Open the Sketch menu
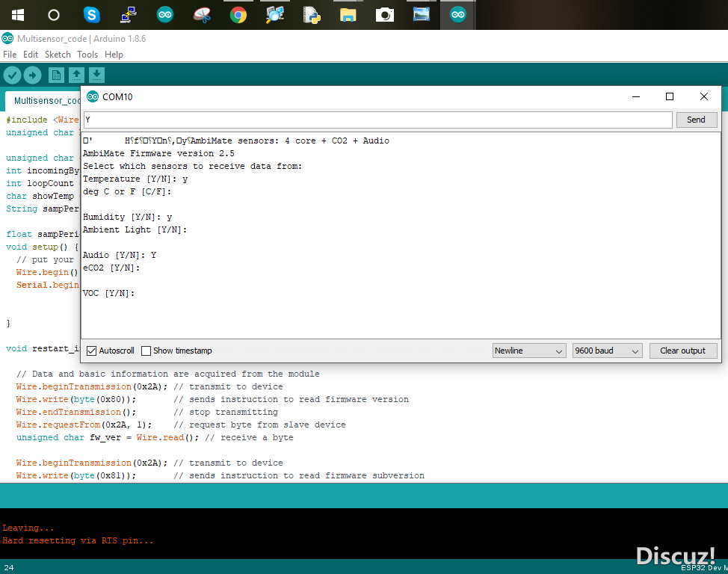 click(58, 55)
